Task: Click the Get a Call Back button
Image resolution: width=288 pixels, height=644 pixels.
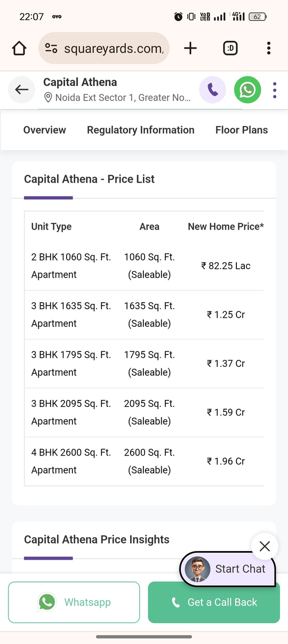Action: coord(214,602)
